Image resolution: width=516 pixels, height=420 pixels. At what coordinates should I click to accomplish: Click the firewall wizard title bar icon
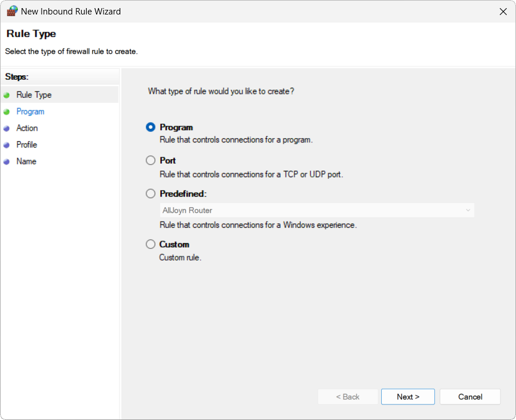click(x=12, y=11)
